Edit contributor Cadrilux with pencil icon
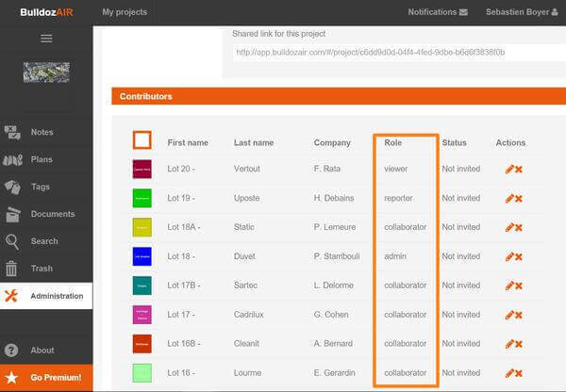The image size is (566, 392). tap(509, 315)
